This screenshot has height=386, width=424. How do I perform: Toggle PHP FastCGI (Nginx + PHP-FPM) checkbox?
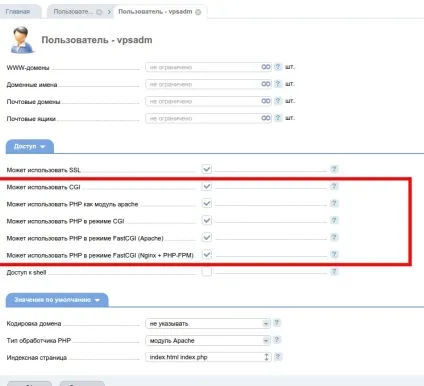207,255
